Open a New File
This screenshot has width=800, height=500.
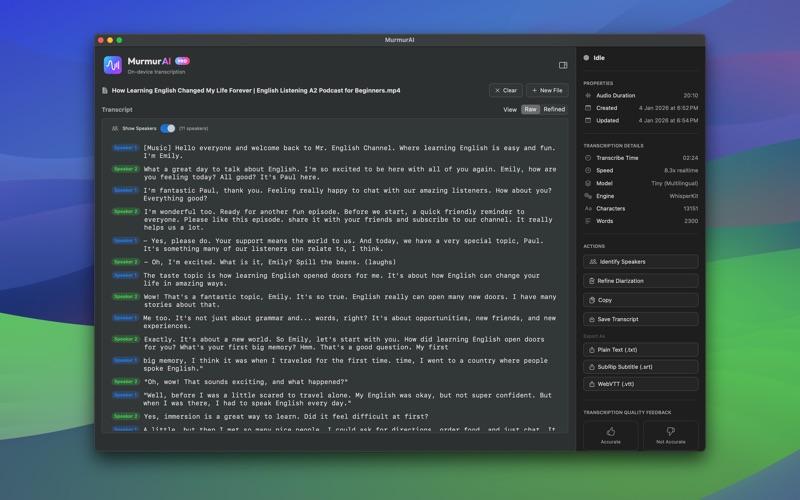point(547,90)
